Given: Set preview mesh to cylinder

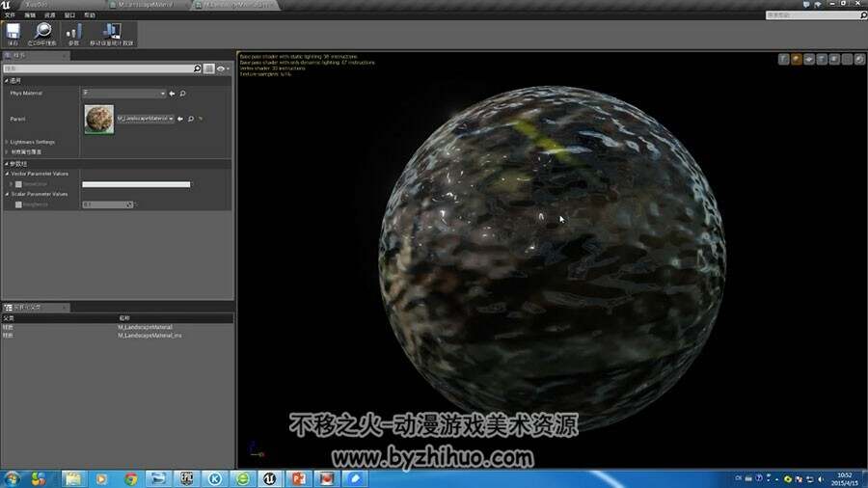Looking at the screenshot, I should pyautogui.click(x=783, y=59).
